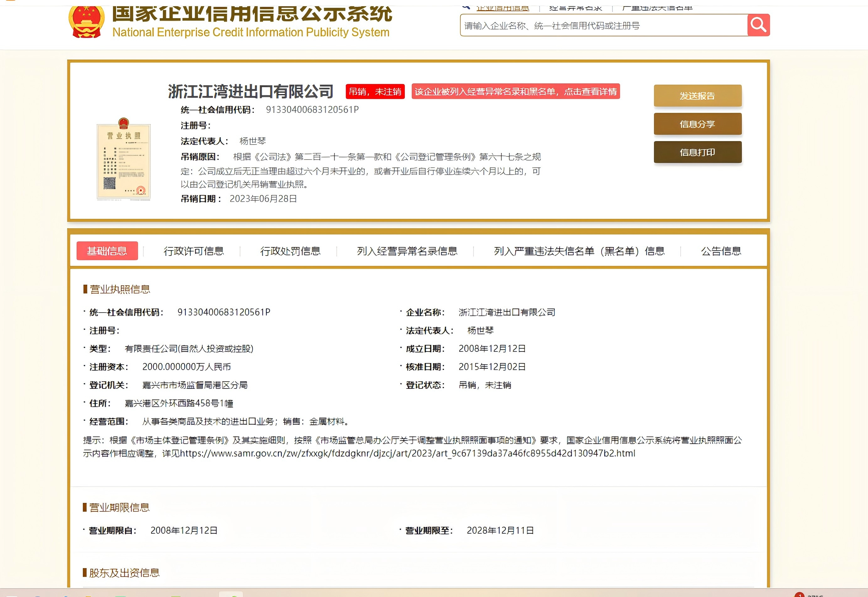Click the red 吊销，未注销 status badge
The height and width of the screenshot is (597, 868).
(375, 92)
